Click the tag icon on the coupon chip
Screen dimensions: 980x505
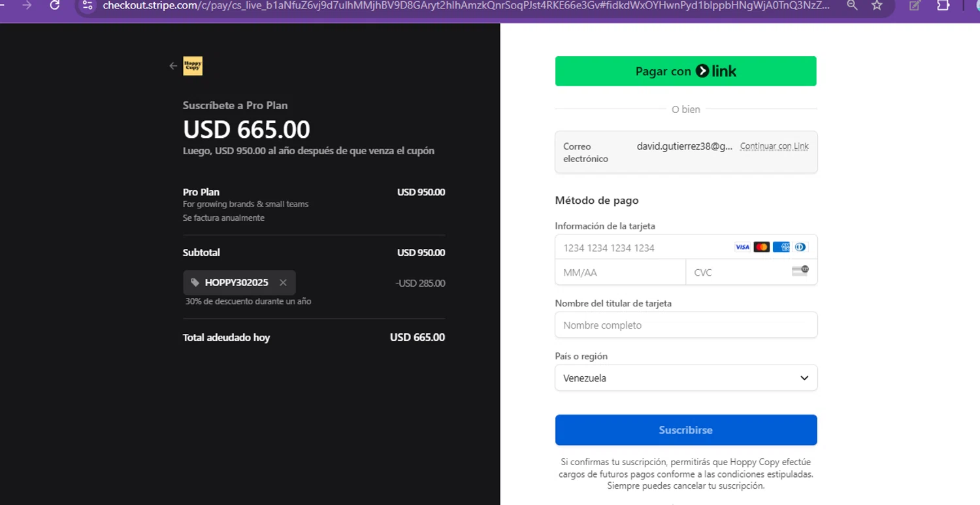point(195,283)
